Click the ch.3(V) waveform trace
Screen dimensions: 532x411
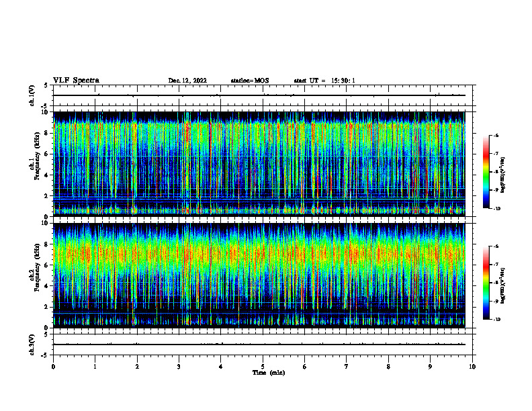pyautogui.click(x=259, y=345)
